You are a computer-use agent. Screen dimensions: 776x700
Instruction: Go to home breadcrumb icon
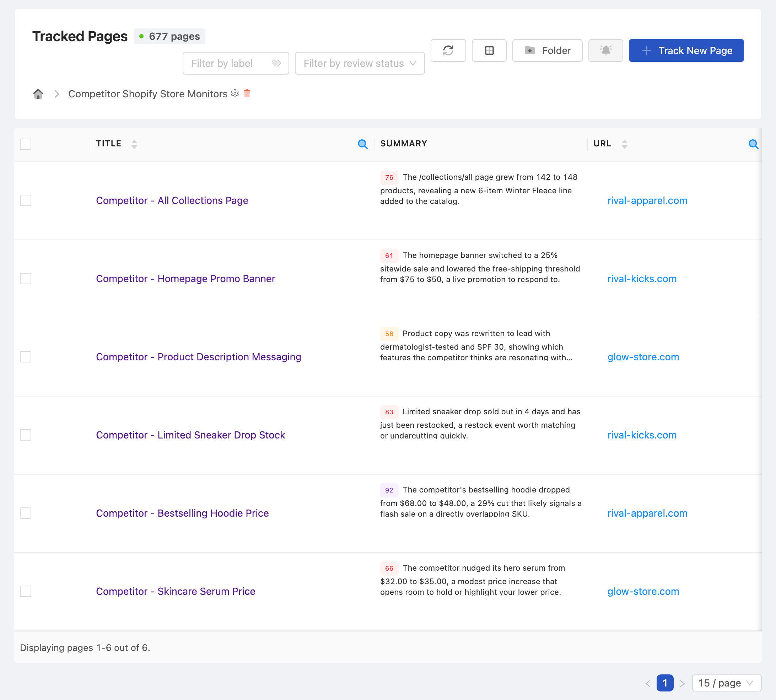pyautogui.click(x=38, y=94)
